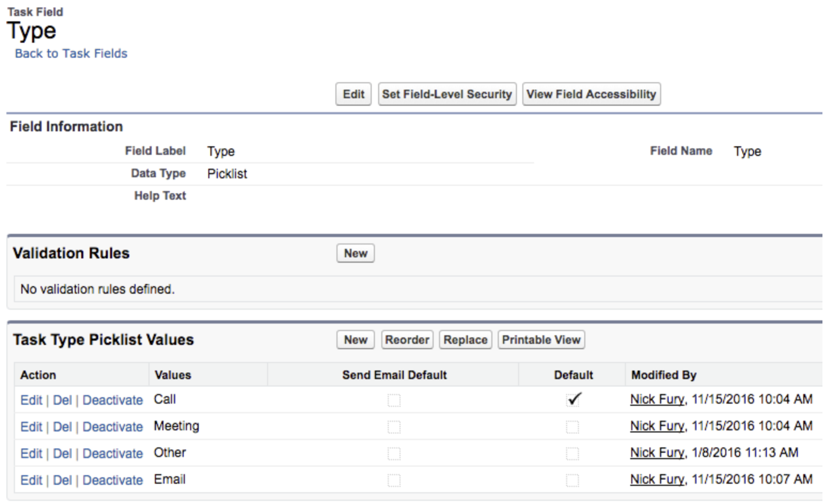Click the Edit button above Field Information
The width and height of the screenshot is (831, 504).
[354, 94]
